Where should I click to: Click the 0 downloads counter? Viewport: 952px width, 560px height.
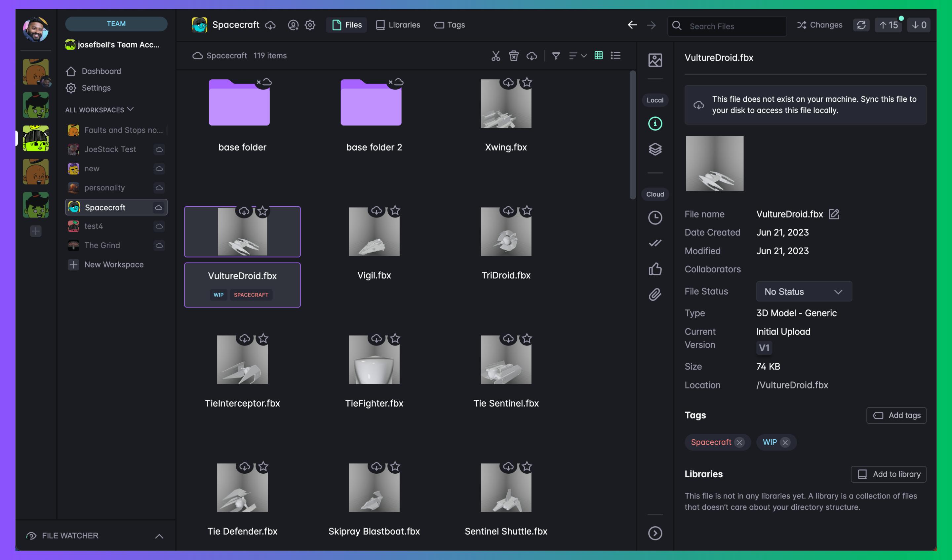coord(918,25)
